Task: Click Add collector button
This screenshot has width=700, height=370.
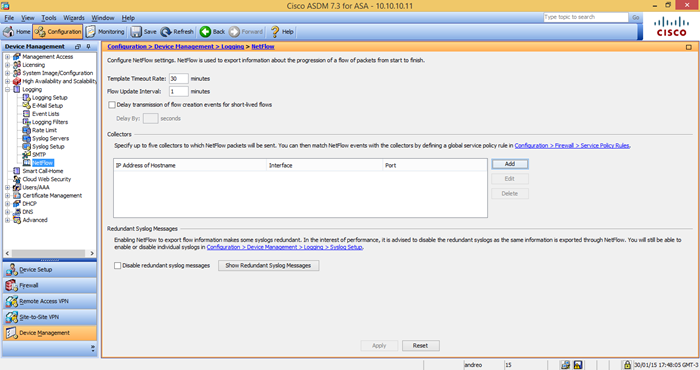Action: tap(510, 164)
